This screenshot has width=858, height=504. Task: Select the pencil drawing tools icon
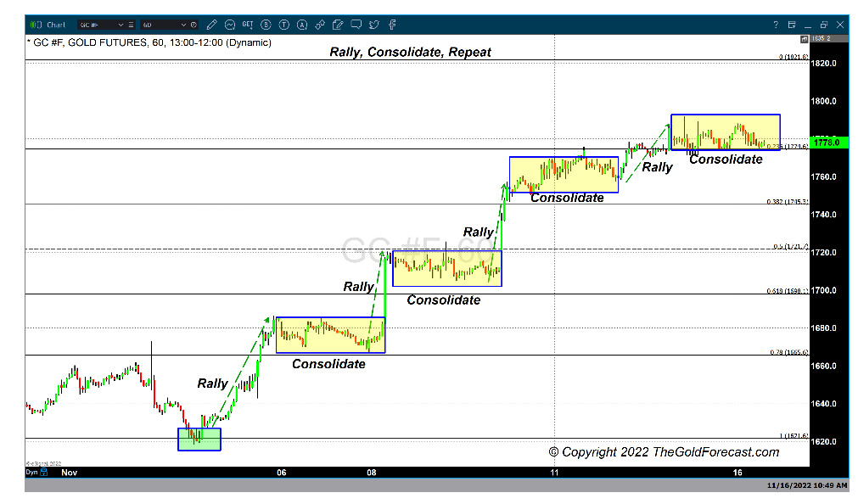(x=212, y=25)
